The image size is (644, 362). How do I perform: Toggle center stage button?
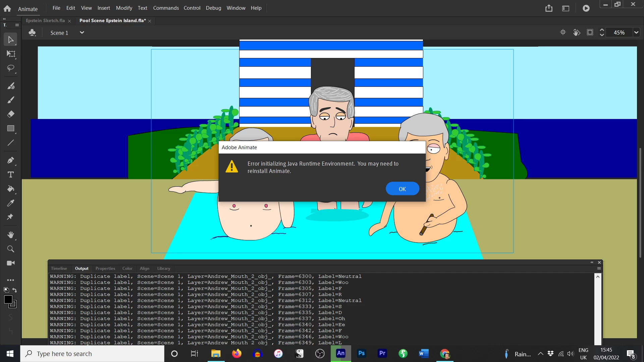(563, 33)
